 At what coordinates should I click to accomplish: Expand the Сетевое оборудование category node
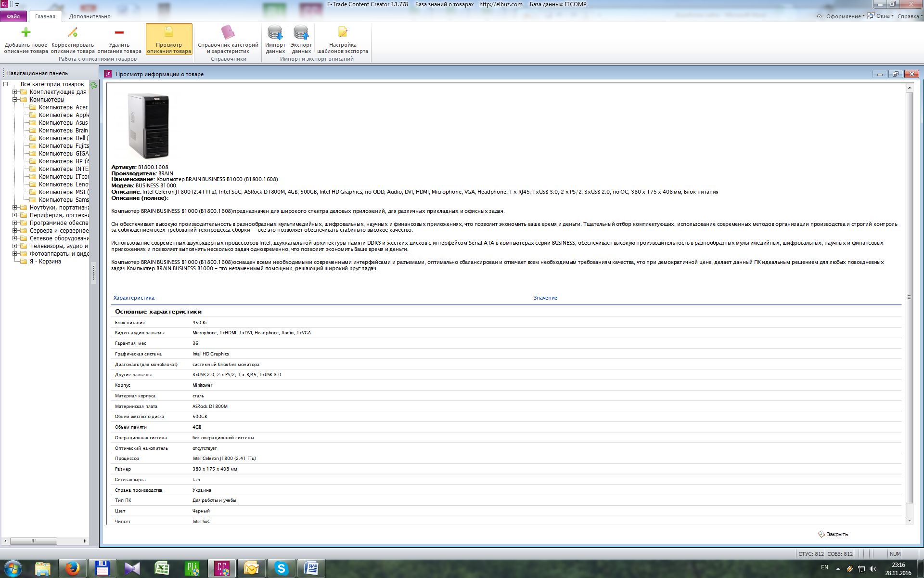[14, 238]
